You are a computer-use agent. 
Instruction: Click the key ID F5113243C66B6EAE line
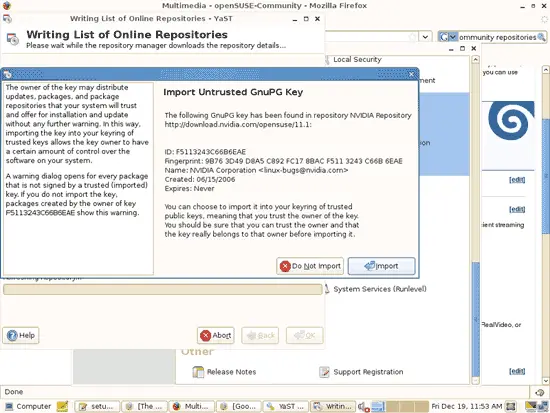point(205,152)
